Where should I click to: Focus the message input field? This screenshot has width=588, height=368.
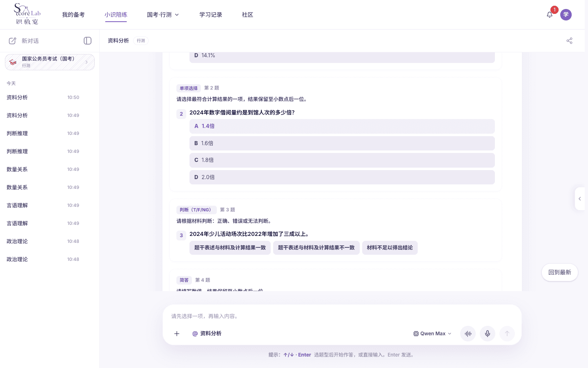click(x=342, y=316)
